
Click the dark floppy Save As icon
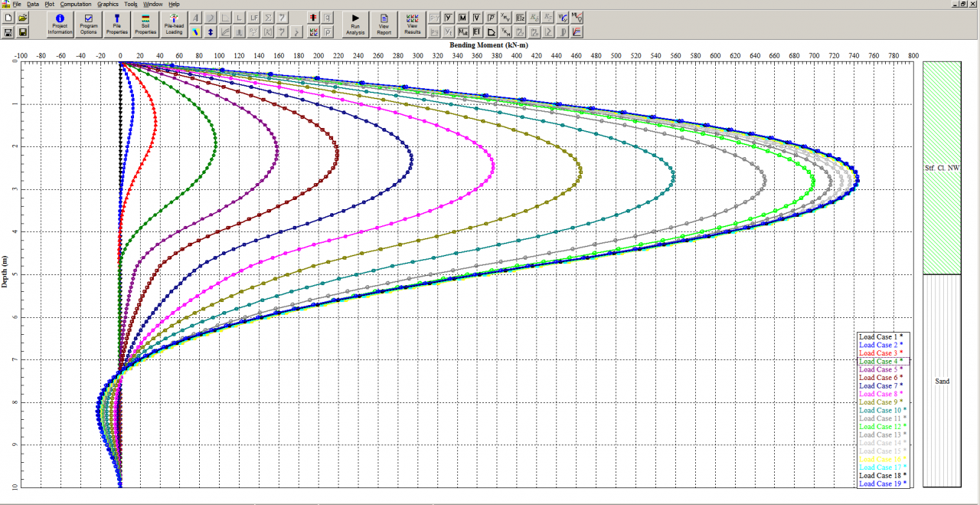coord(22,32)
